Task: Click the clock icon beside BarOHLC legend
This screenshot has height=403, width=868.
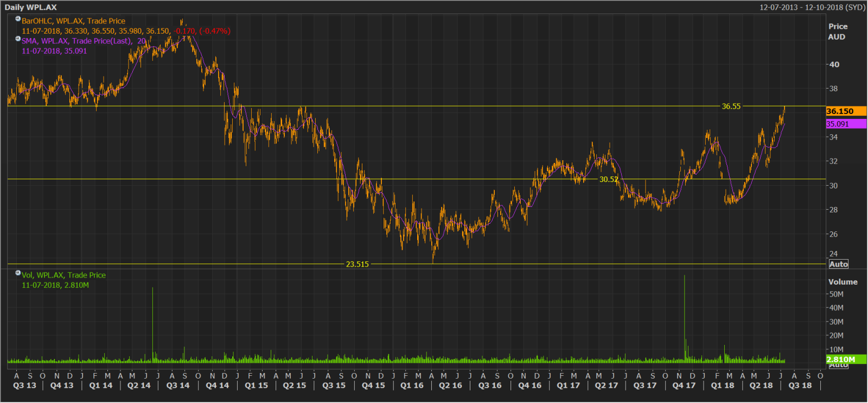Action: [x=18, y=19]
